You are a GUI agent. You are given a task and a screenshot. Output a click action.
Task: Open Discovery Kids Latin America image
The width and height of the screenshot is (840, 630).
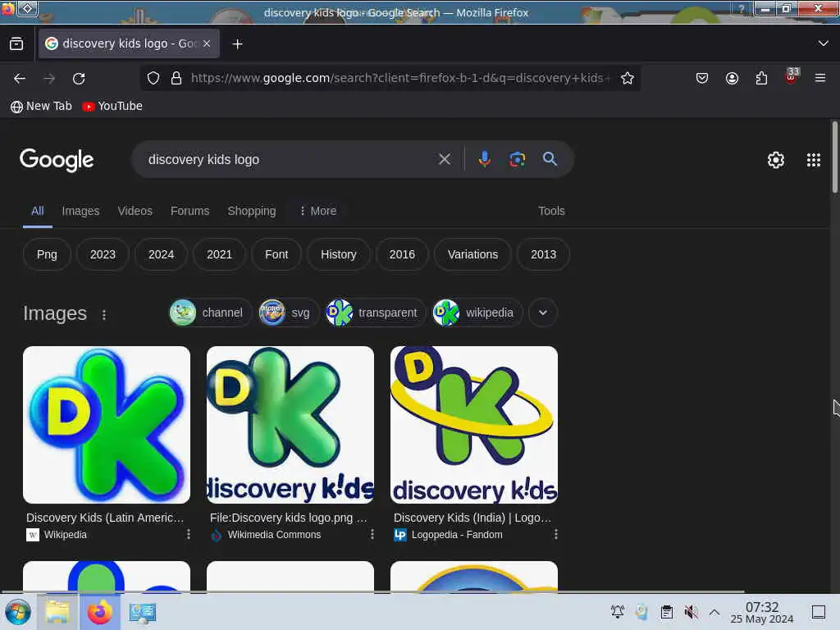107,425
